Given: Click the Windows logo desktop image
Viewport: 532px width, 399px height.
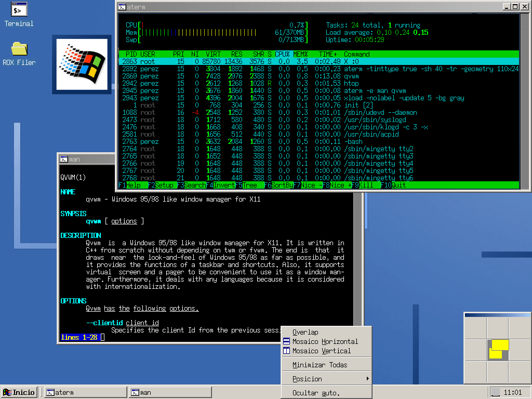Looking at the screenshot, I should point(82,64).
